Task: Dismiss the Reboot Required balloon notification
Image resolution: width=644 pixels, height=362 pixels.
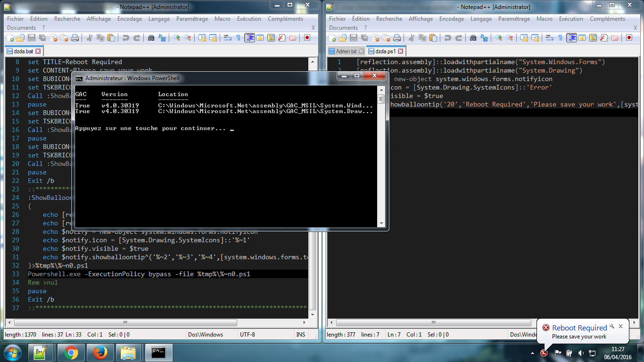Action: click(621, 326)
